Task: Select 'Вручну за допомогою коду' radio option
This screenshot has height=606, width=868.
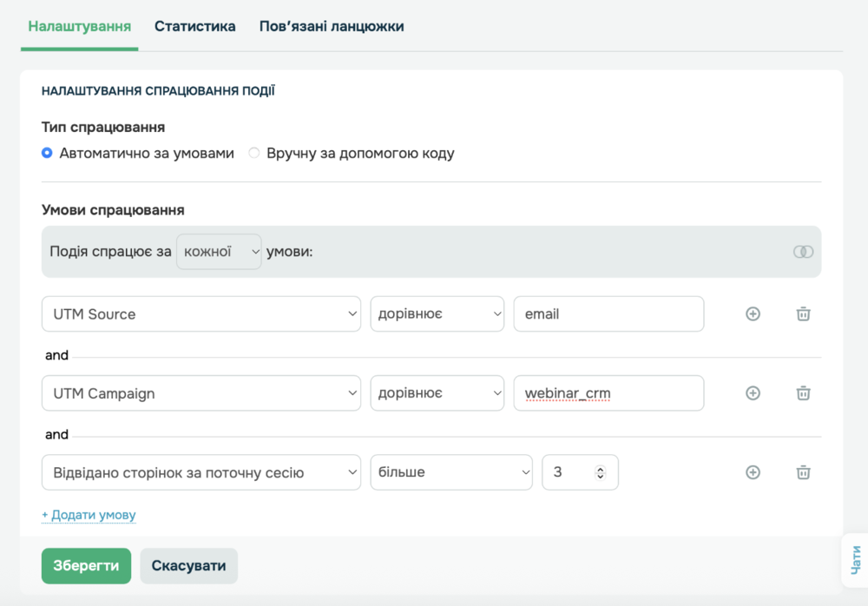Action: [x=254, y=154]
